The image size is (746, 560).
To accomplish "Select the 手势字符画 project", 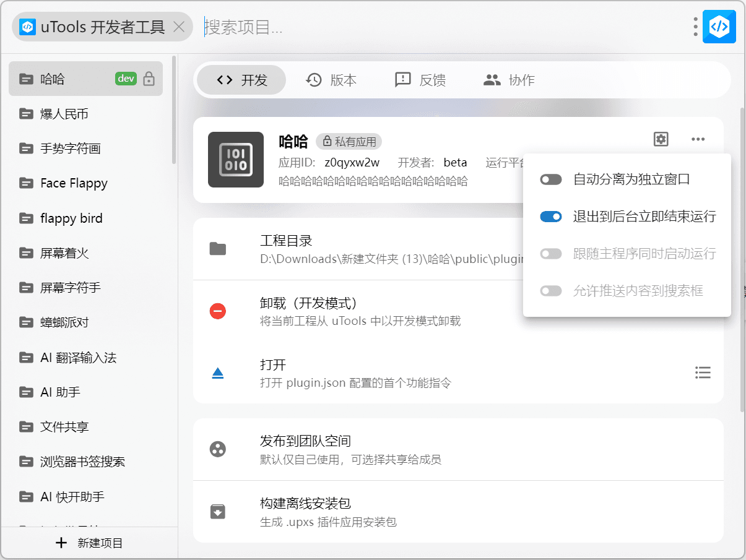I will point(85,149).
